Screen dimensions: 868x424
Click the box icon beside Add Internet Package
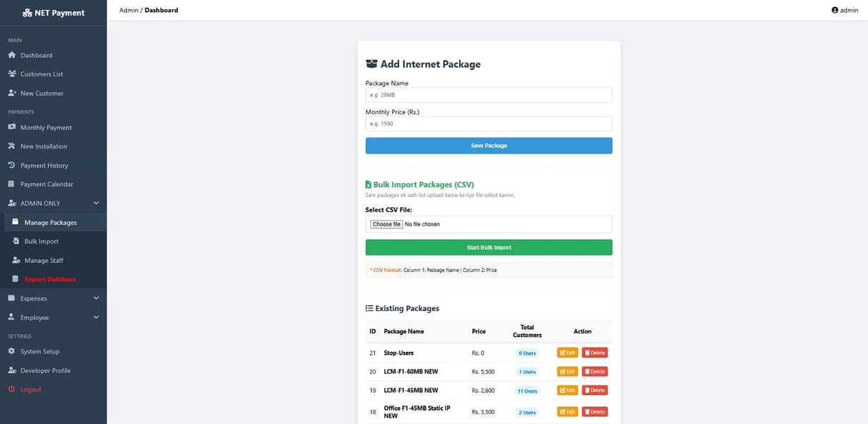371,64
